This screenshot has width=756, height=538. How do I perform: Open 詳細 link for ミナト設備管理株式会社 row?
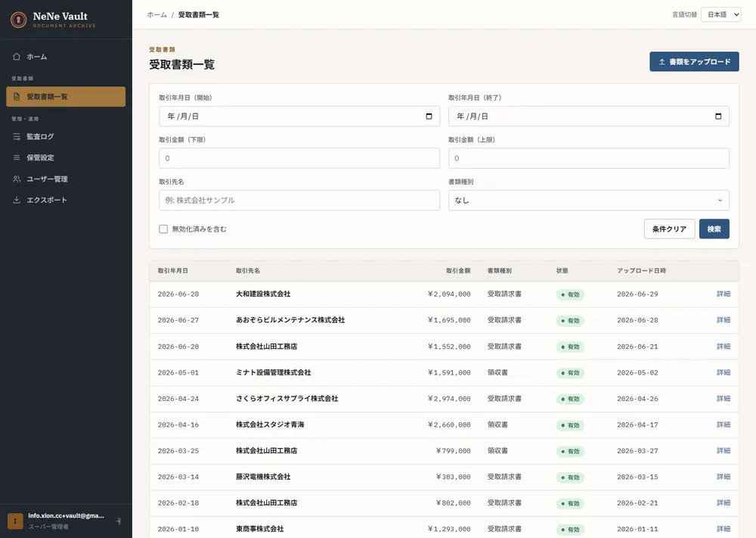(x=723, y=372)
